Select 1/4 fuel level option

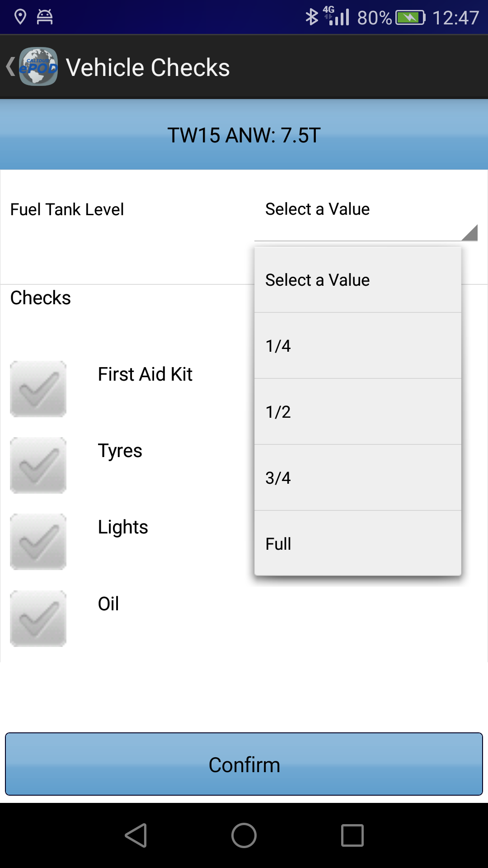(x=358, y=346)
